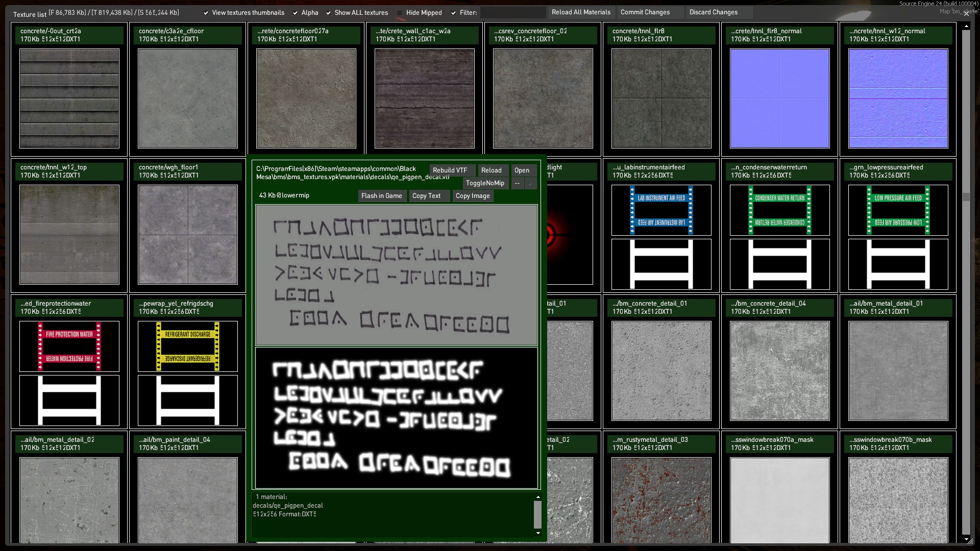Close the texture list window
980x551 pixels.
pyautogui.click(x=966, y=14)
